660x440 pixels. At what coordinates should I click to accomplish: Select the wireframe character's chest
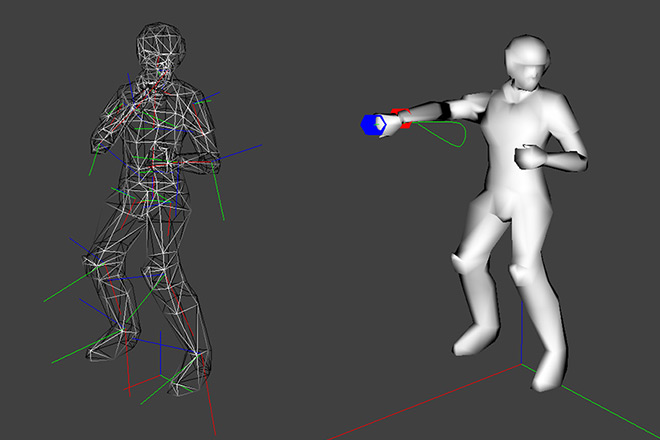[160, 140]
